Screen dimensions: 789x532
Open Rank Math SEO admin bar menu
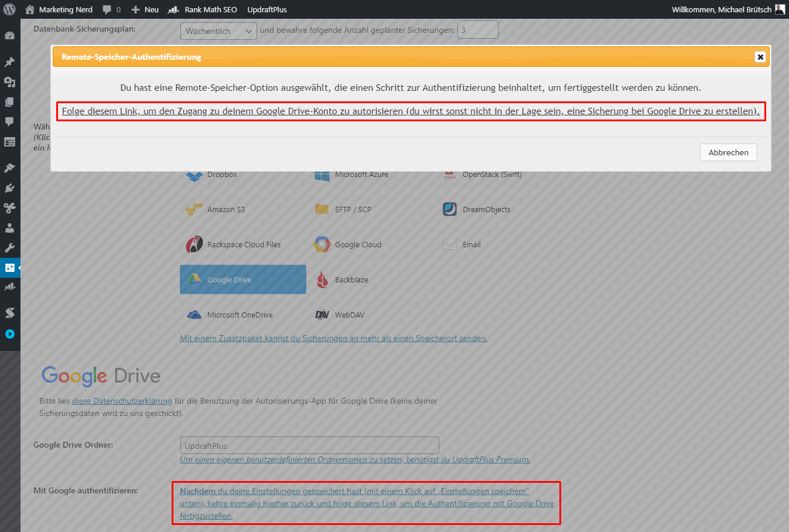coord(203,9)
